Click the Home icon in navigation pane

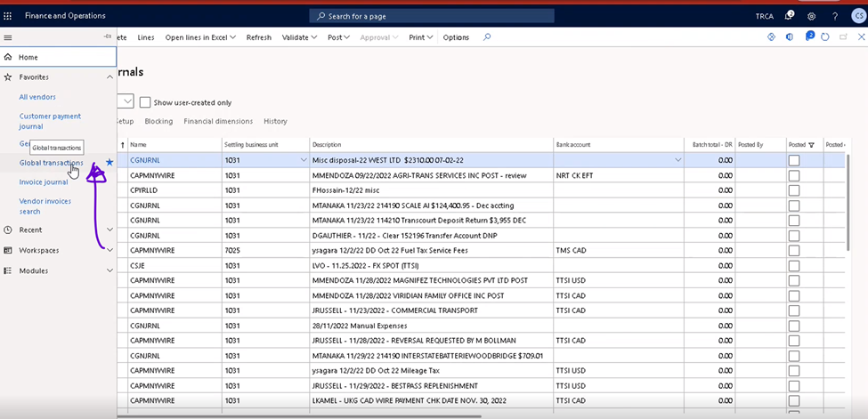click(x=8, y=57)
